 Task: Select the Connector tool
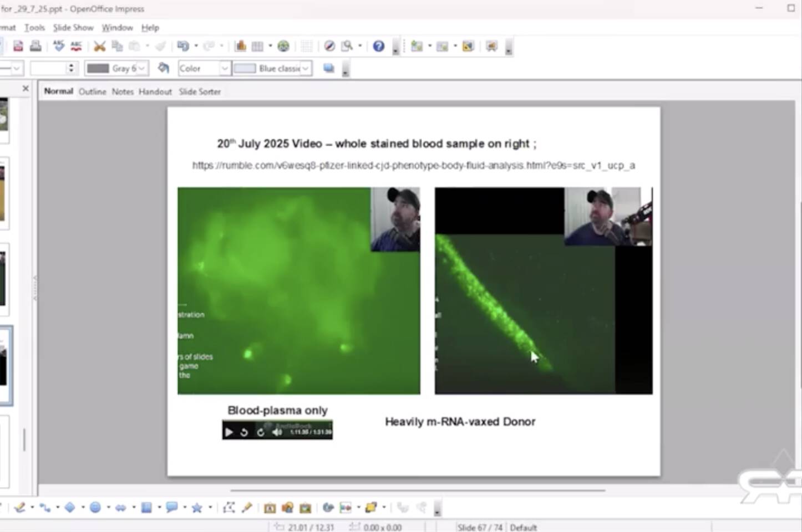click(x=44, y=507)
